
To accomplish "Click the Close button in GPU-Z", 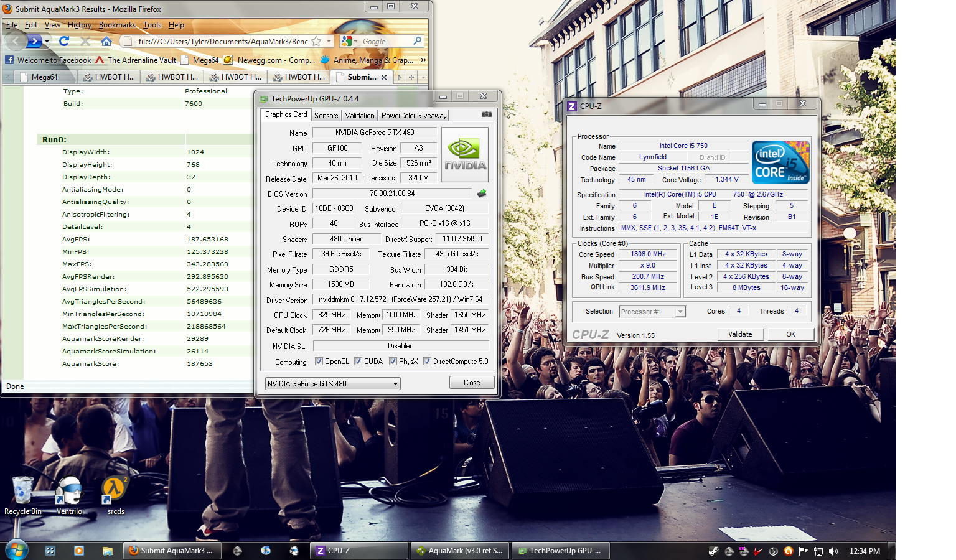I will (472, 383).
